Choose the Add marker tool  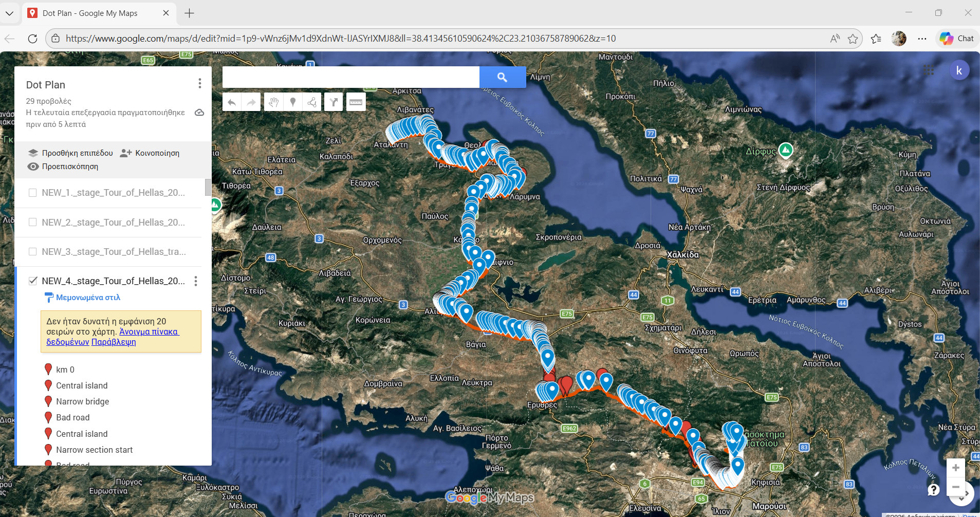[293, 102]
